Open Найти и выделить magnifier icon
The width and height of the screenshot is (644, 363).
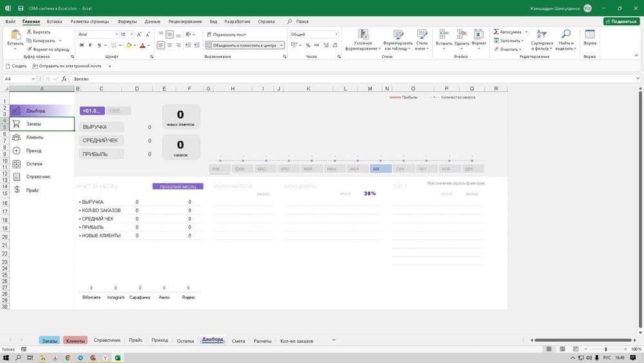click(x=566, y=35)
